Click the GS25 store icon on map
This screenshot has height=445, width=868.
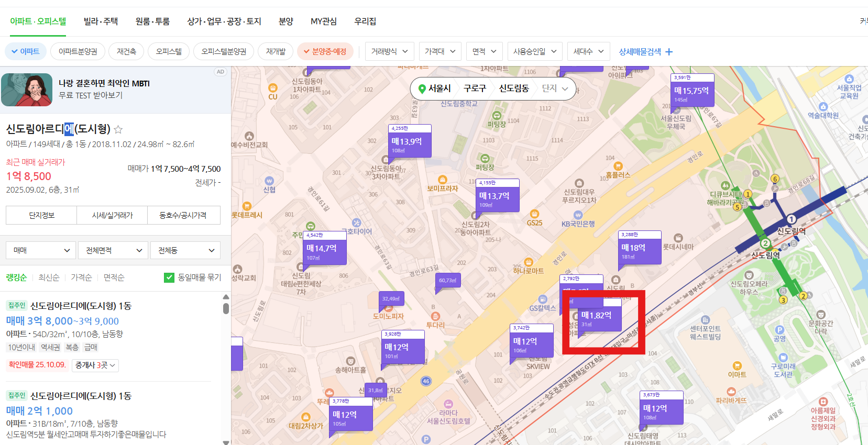point(534,214)
